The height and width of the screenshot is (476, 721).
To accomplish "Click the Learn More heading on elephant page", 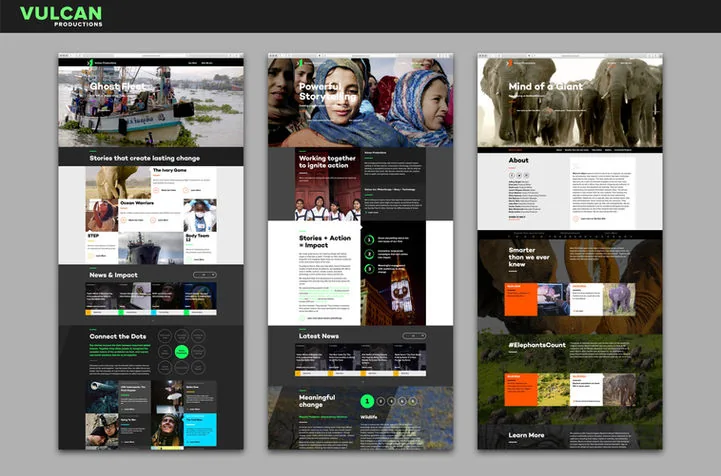I will point(526,435).
